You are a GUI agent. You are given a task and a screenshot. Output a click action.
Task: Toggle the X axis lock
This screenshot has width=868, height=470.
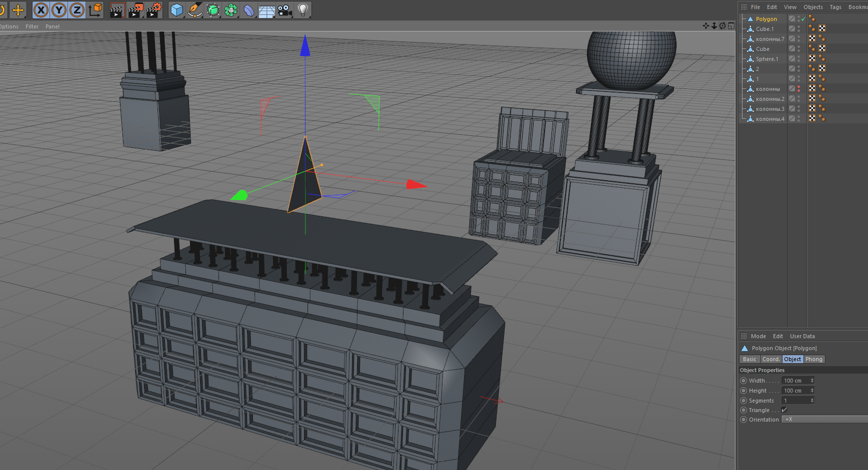click(41, 10)
